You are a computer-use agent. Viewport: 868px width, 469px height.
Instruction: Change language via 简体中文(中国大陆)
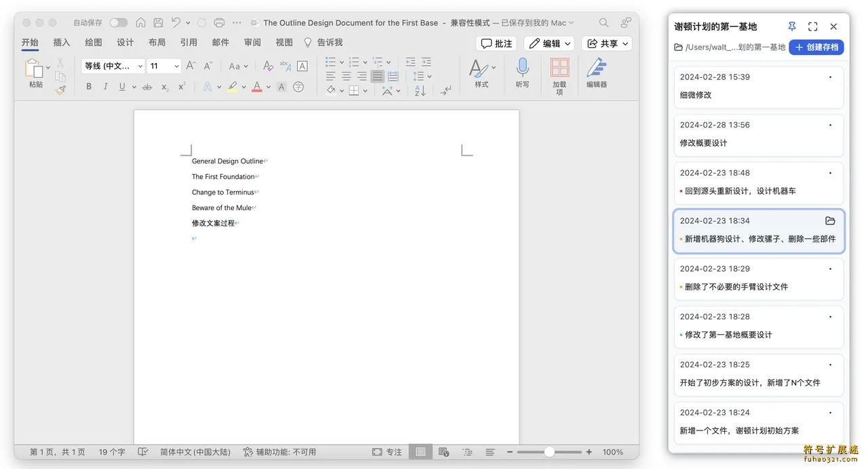[195, 452]
